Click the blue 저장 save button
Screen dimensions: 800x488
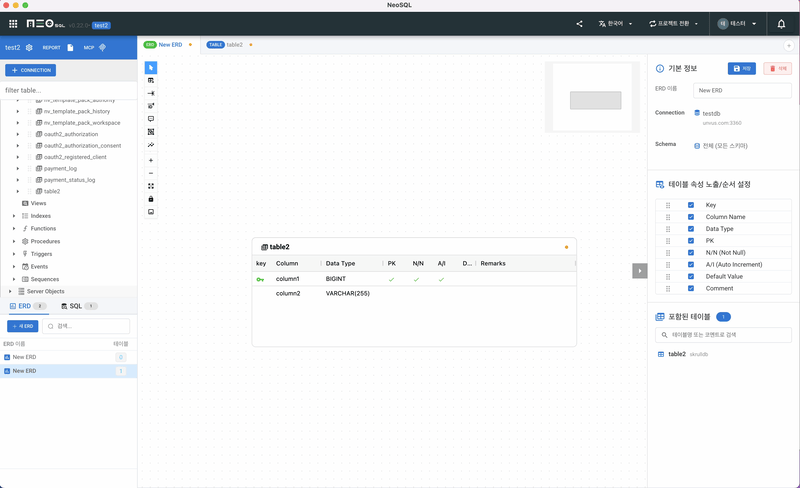(x=741, y=68)
